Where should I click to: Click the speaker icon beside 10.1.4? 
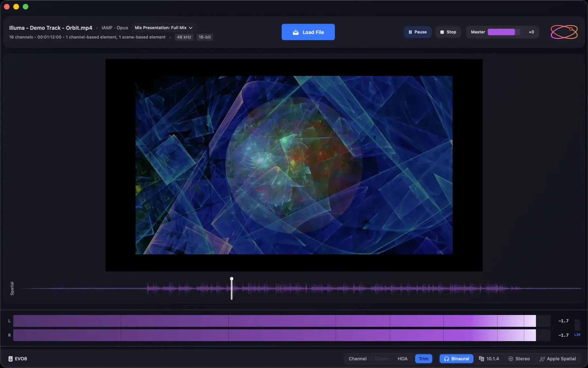click(481, 359)
